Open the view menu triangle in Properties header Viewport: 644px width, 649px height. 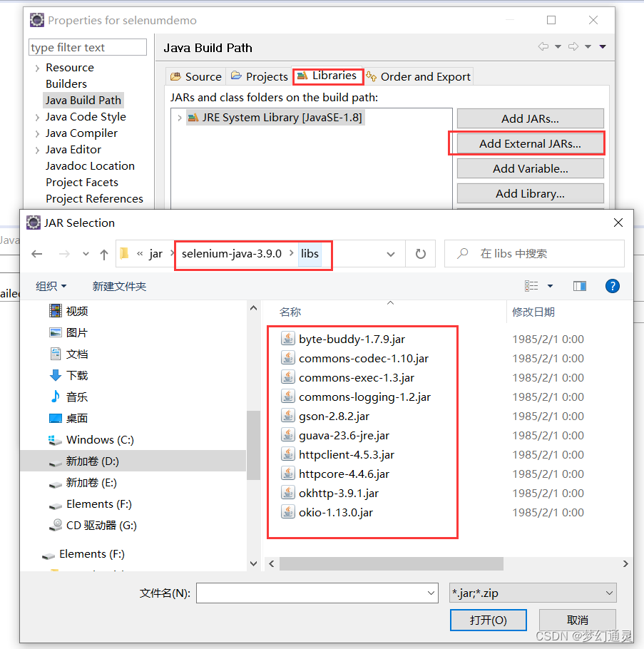pyautogui.click(x=603, y=46)
